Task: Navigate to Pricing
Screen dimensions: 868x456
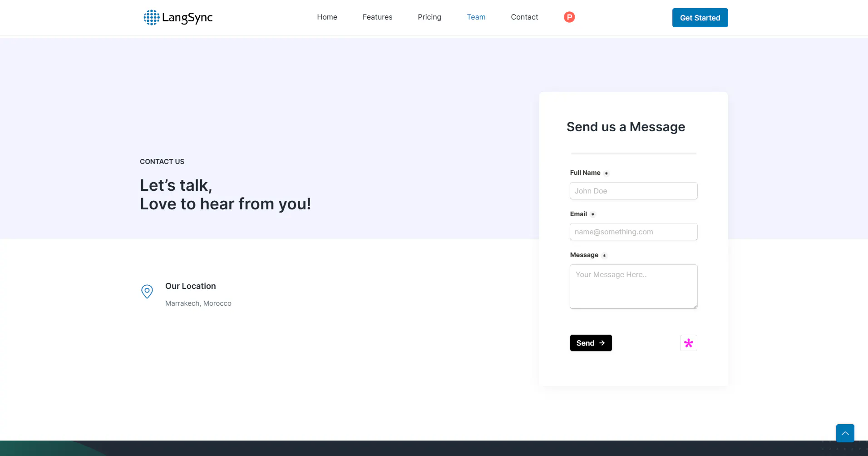Action: pyautogui.click(x=429, y=17)
